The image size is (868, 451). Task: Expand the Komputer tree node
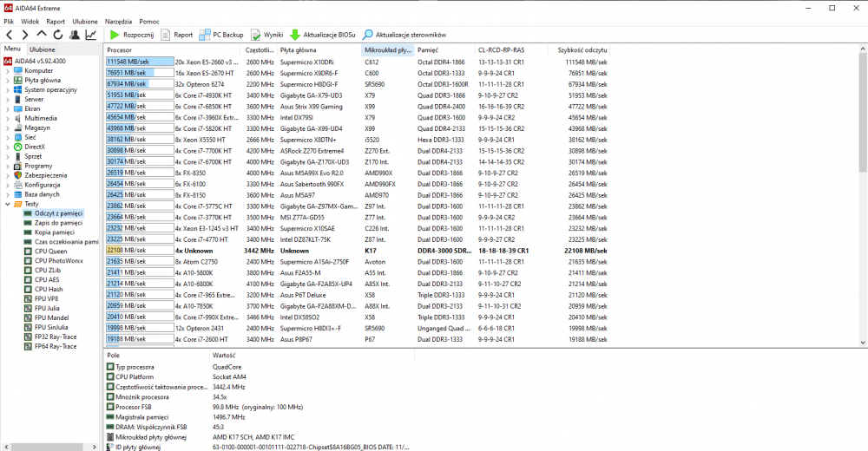tap(8, 70)
